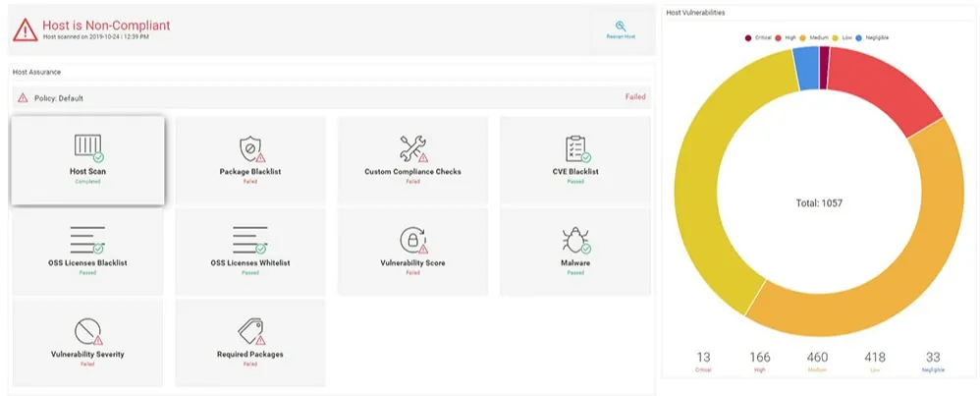Click the Malware bug icon
This screenshot has width=980, height=396.
click(575, 240)
